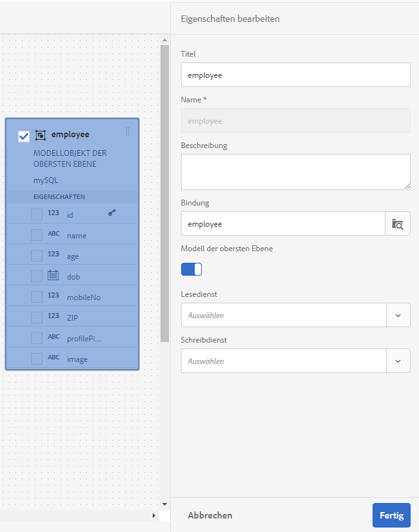This screenshot has width=419, height=532.
Task: Click the calendar type icon for dob
Action: pyautogui.click(x=53, y=275)
